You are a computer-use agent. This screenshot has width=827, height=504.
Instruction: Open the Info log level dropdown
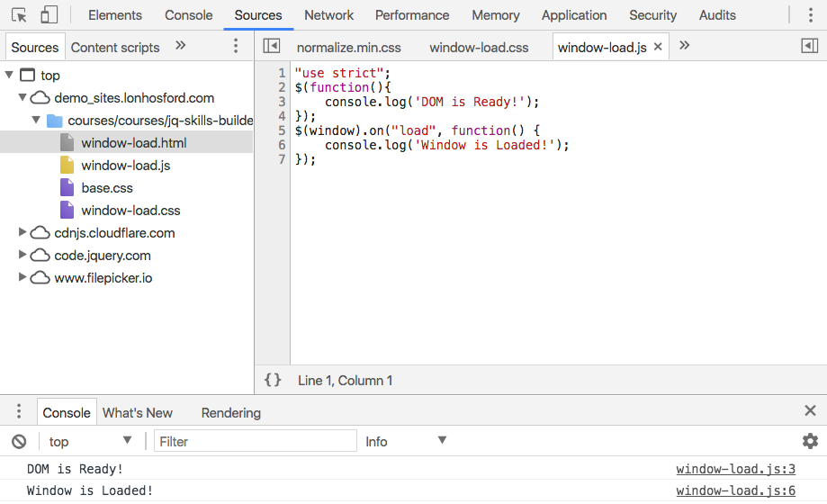click(x=406, y=441)
